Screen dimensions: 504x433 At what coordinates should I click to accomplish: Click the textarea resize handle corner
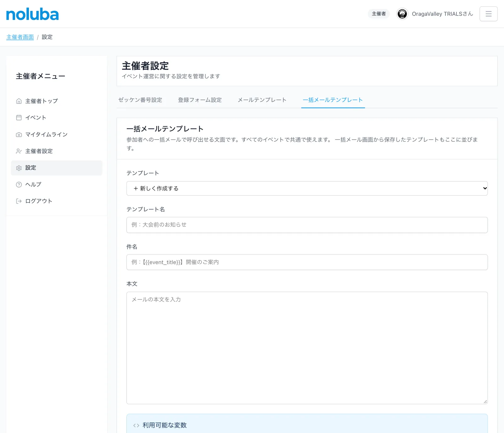pyautogui.click(x=485, y=402)
